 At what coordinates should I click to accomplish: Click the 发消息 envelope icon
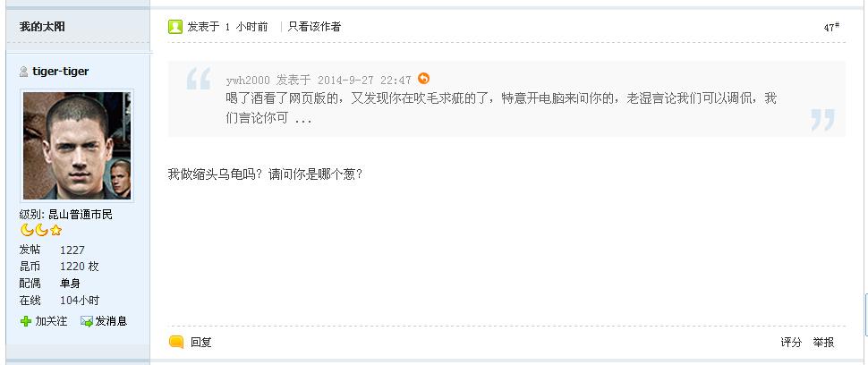pyautogui.click(x=86, y=321)
